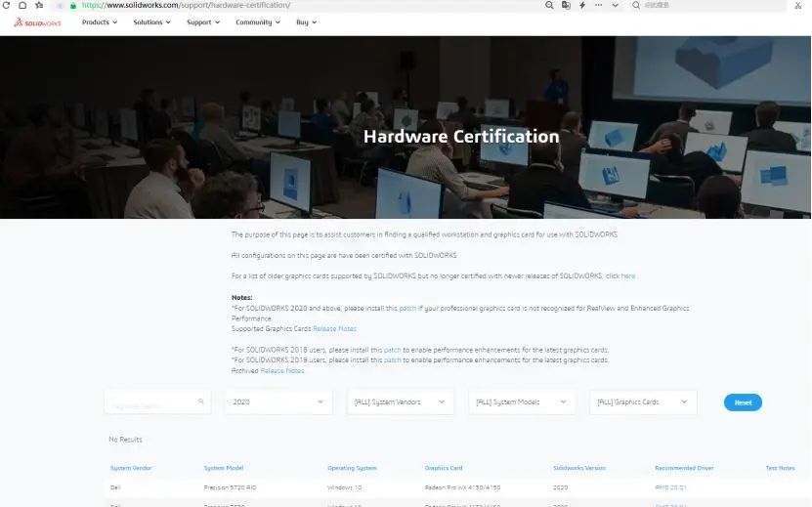Image resolution: width=812 pixels, height=507 pixels.
Task: Open the SOLIDWORKS 2019 patch link
Action: click(392, 359)
